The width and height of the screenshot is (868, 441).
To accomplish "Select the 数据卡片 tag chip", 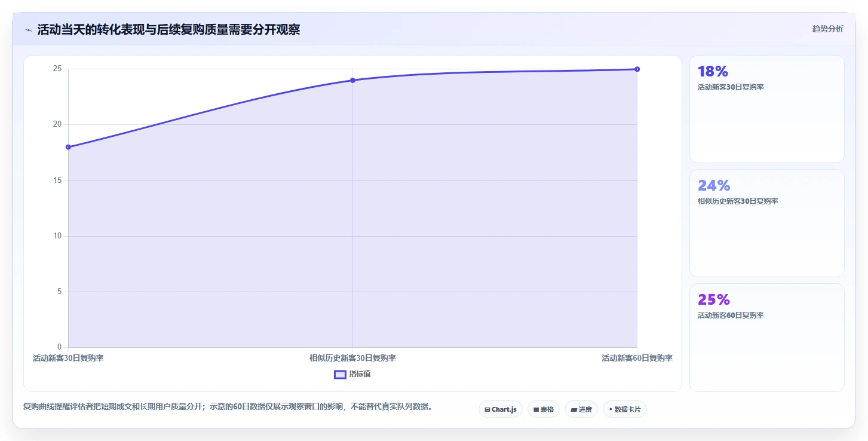I will [x=625, y=409].
